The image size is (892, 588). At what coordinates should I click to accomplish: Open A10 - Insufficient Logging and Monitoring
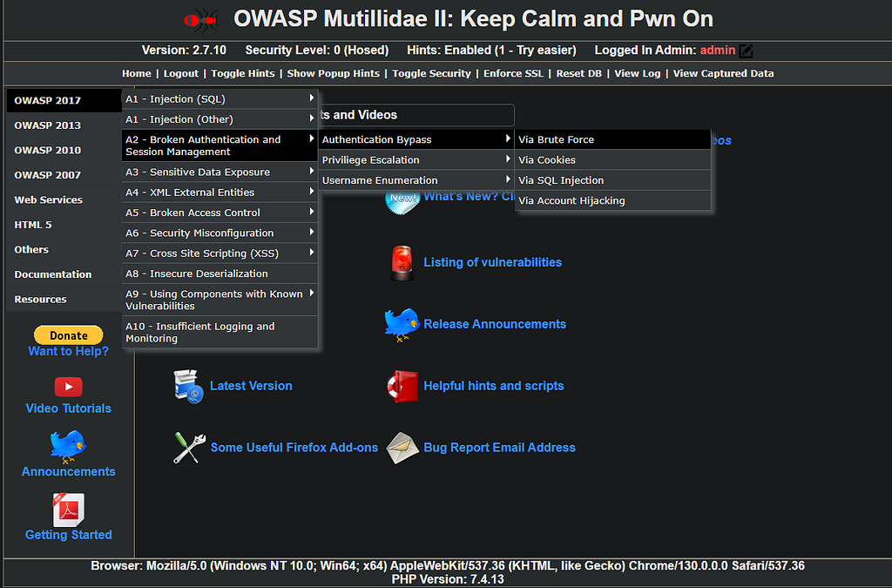tap(220, 332)
